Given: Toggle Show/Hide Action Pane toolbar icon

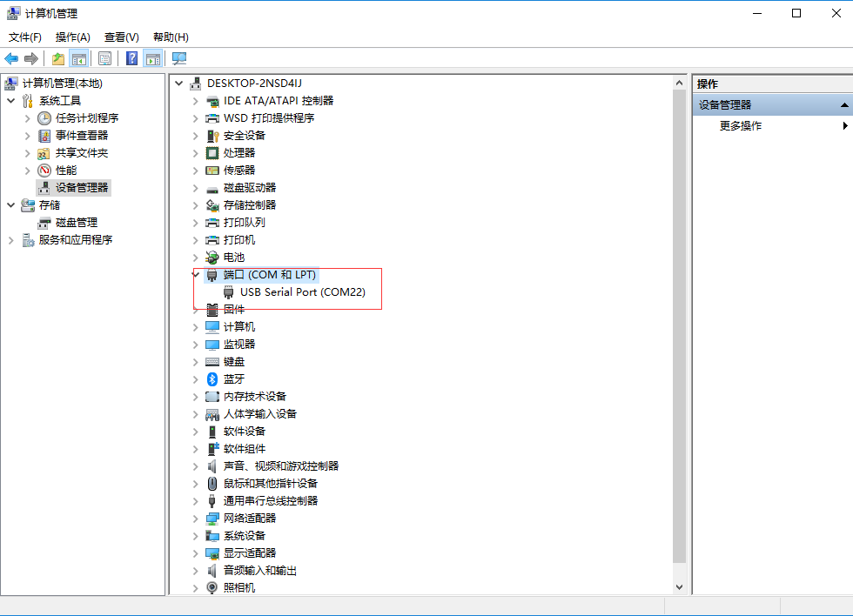Looking at the screenshot, I should [x=153, y=58].
